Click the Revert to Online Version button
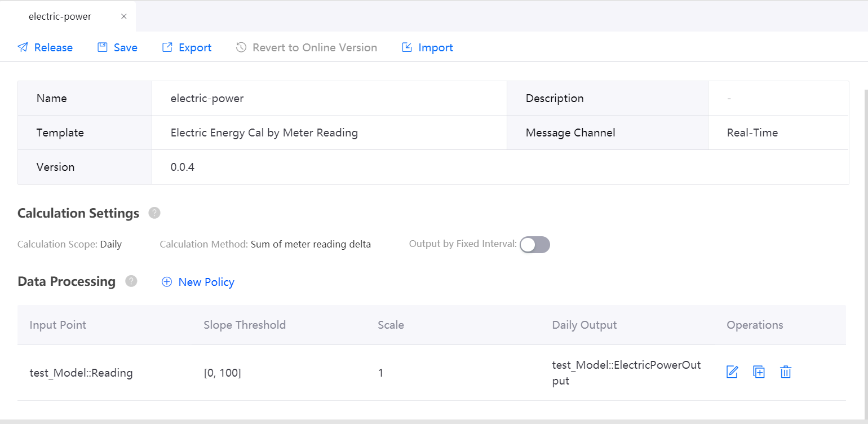The image size is (868, 424). [x=307, y=47]
